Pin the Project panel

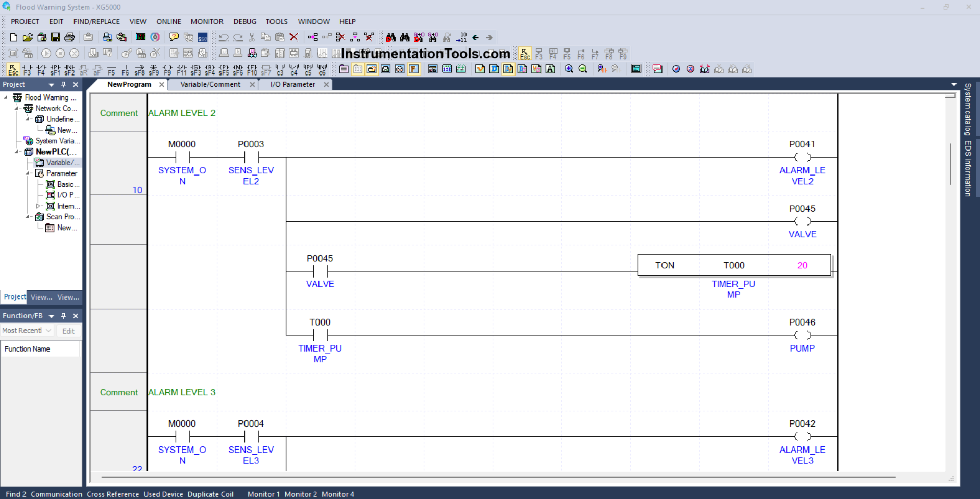coord(63,84)
